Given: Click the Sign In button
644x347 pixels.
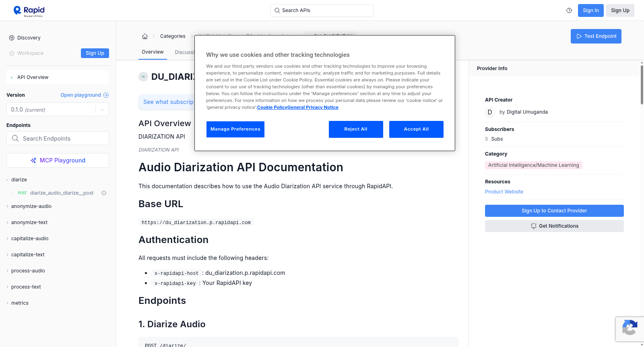Looking at the screenshot, I should 591,10.
